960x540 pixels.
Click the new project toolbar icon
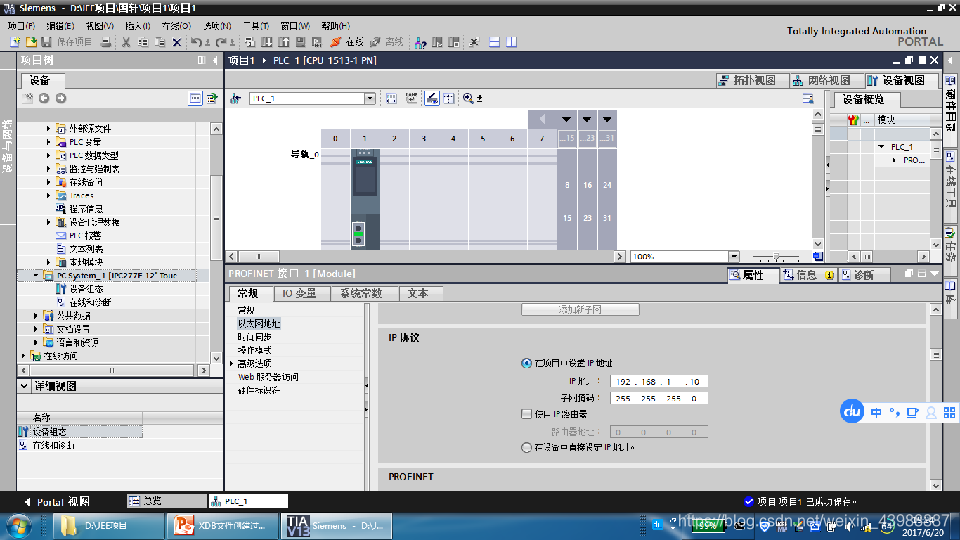[x=15, y=42]
